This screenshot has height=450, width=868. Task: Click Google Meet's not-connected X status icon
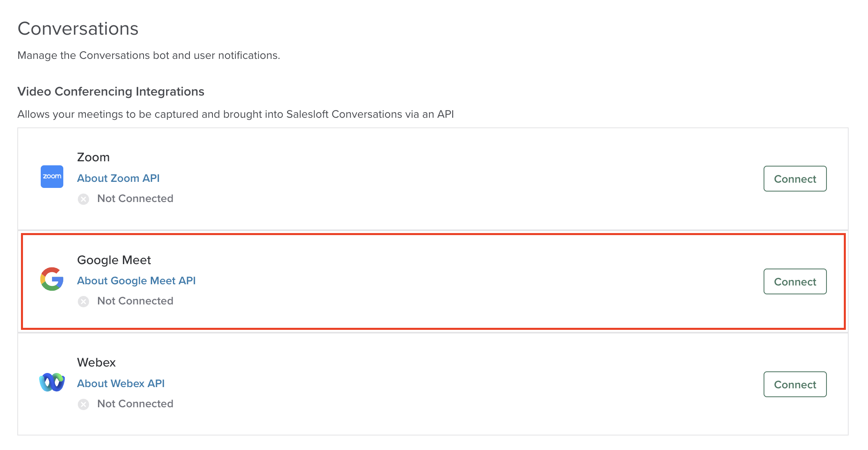83,302
